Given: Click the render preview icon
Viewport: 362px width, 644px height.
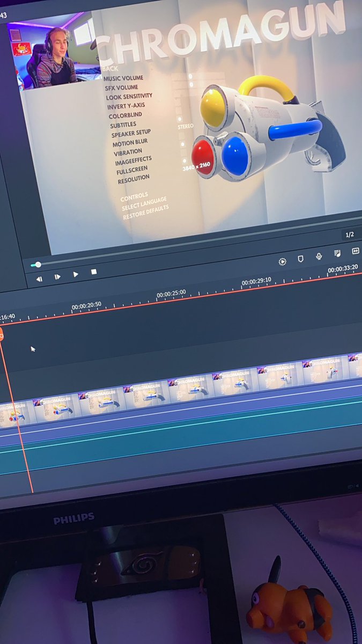Looking at the screenshot, I should click(283, 261).
